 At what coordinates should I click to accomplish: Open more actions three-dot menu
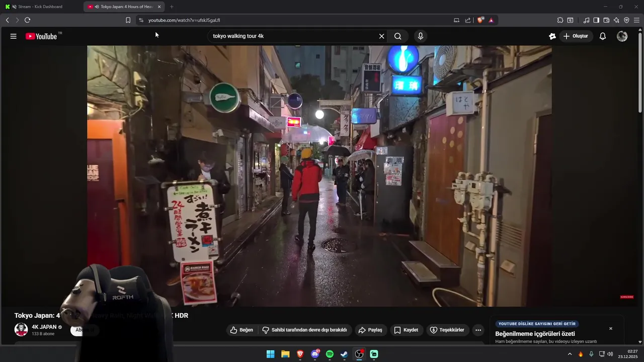coord(478,330)
